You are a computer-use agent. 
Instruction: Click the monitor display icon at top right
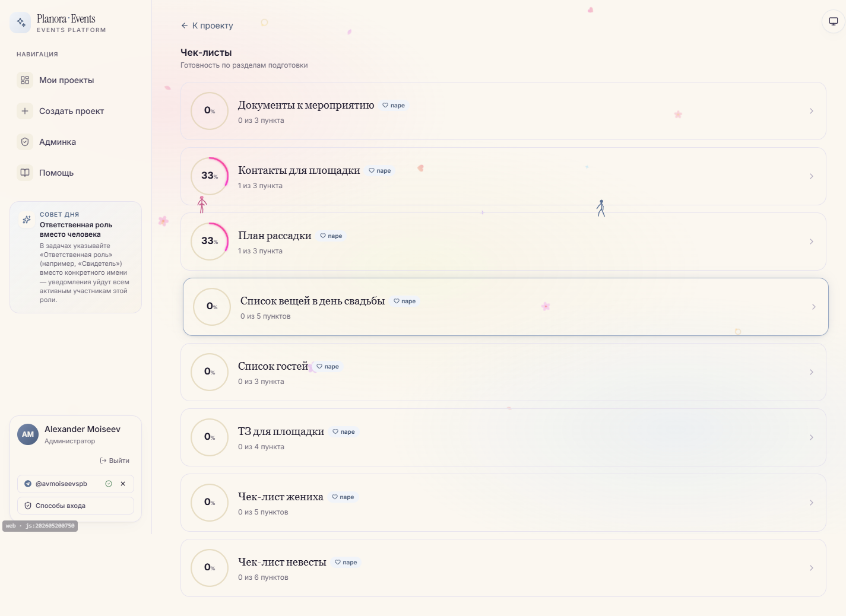pos(834,21)
